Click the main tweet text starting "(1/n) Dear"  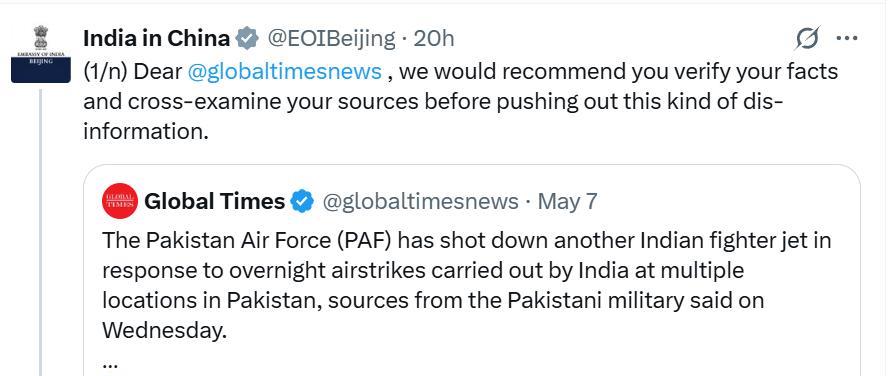460,102
